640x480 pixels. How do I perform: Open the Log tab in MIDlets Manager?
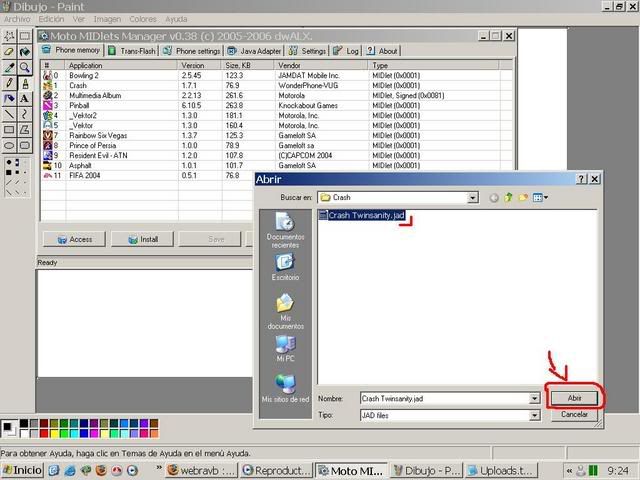[346, 51]
